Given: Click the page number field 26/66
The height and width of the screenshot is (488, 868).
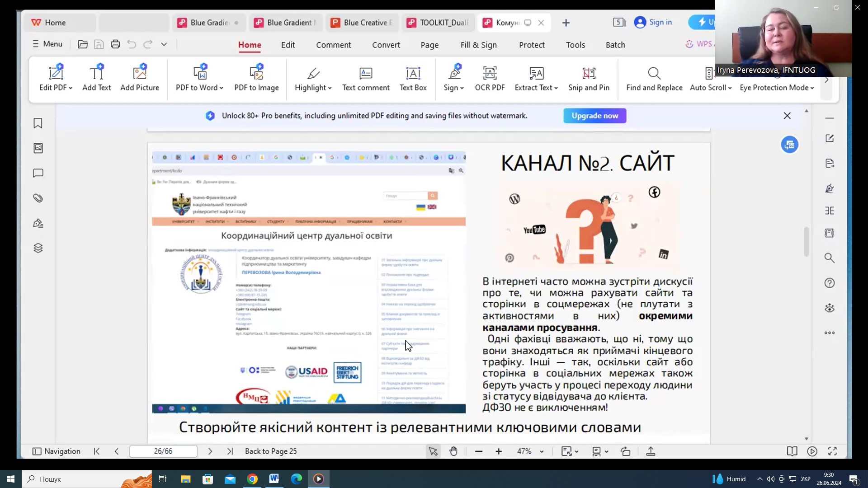Looking at the screenshot, I should coord(163,451).
